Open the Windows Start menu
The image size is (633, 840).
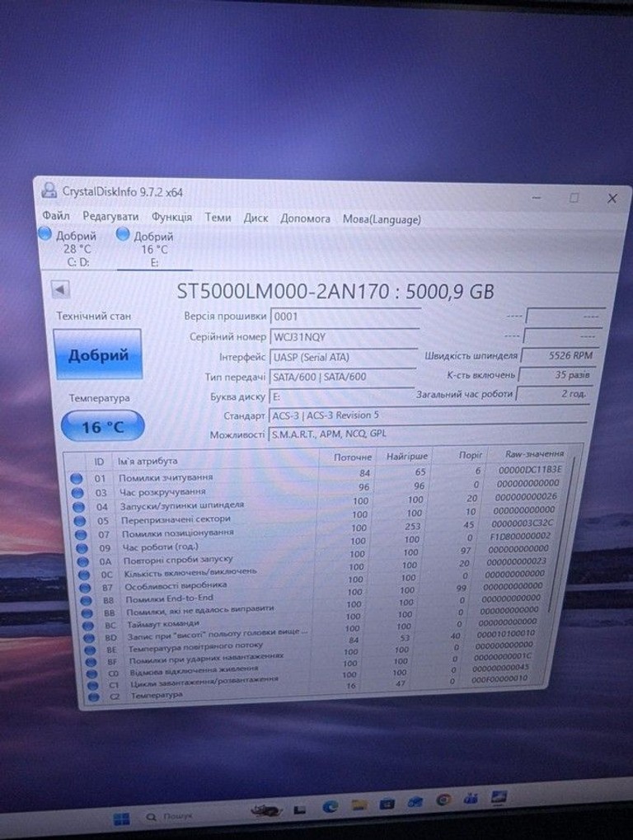click(x=121, y=819)
